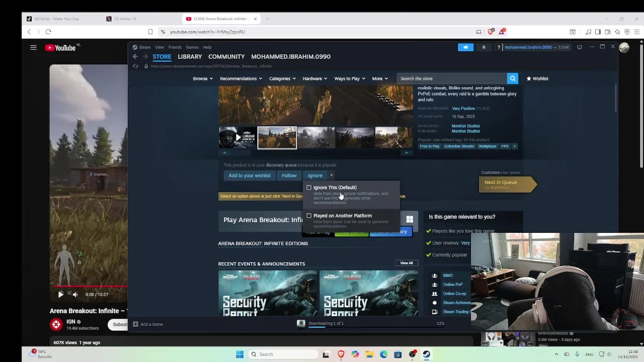Open the Browse store dropdown
This screenshot has width=644, height=362.
[203, 78]
